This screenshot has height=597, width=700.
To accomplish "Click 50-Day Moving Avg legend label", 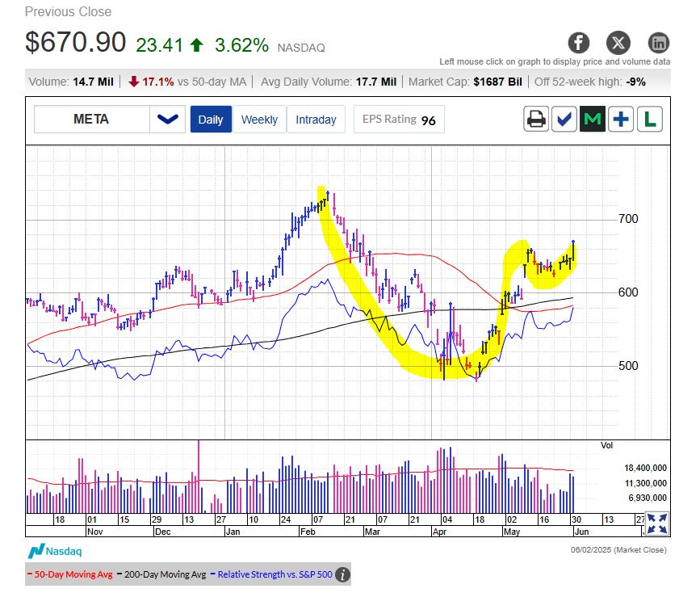I will 71,574.
